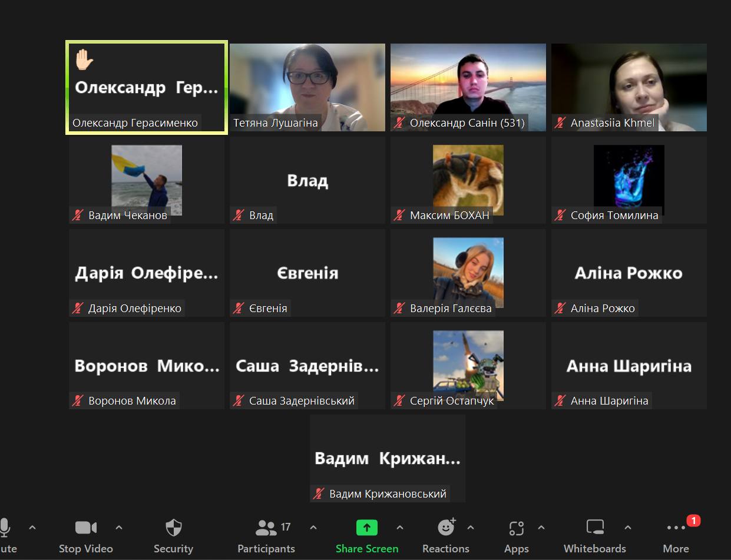Click the raised hand icon on Олександр's tile
The image size is (731, 560).
tap(84, 59)
